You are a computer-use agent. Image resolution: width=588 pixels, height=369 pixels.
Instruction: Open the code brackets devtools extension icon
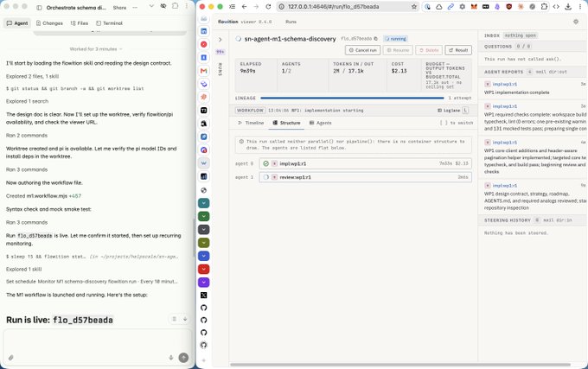556,7
